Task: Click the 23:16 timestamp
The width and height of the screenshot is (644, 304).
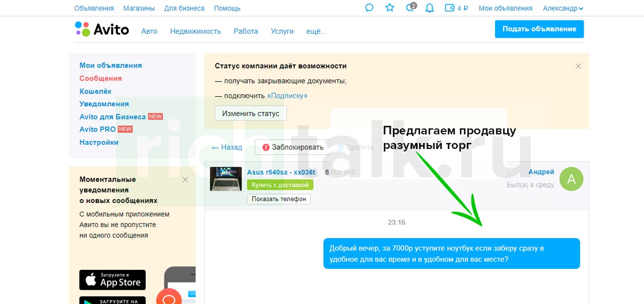Action: coord(396,222)
